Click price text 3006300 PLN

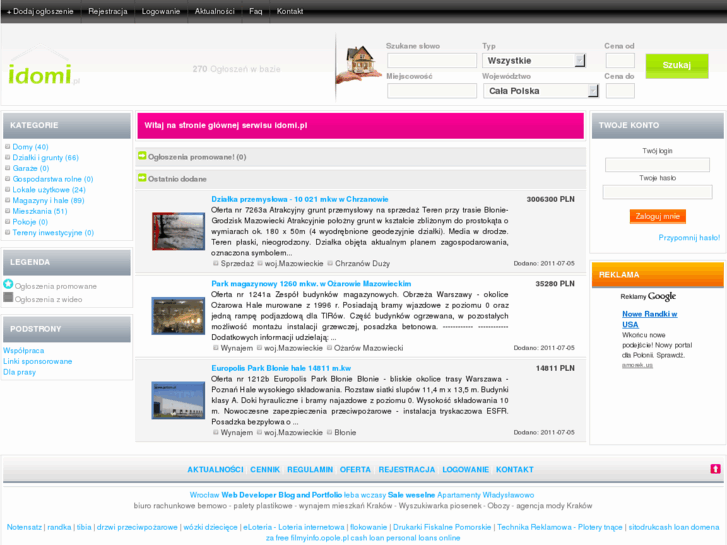pos(550,199)
